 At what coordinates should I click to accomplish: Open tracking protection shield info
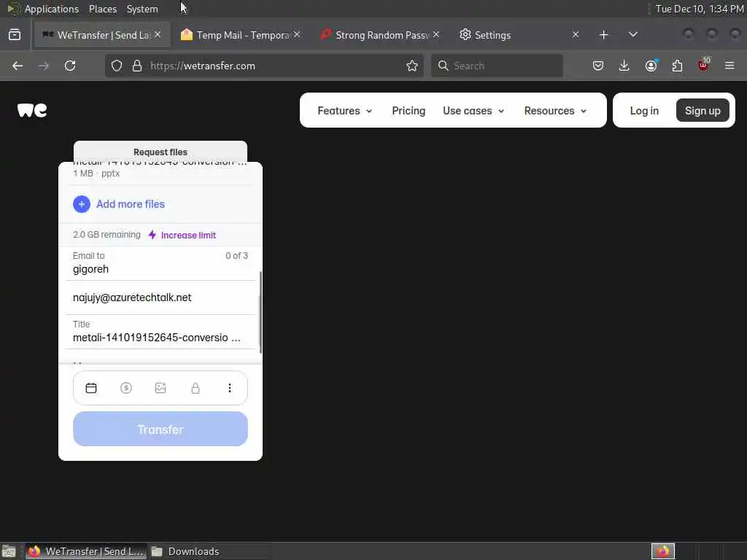pos(117,66)
